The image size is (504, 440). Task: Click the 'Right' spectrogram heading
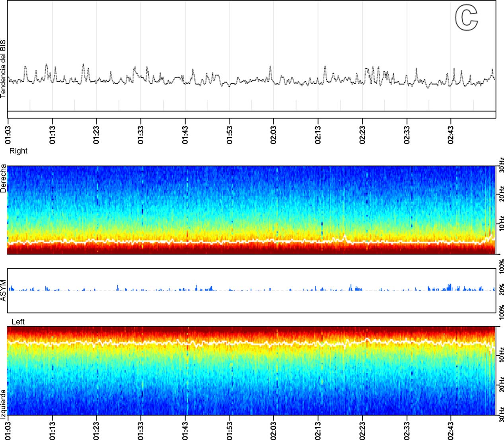18,151
